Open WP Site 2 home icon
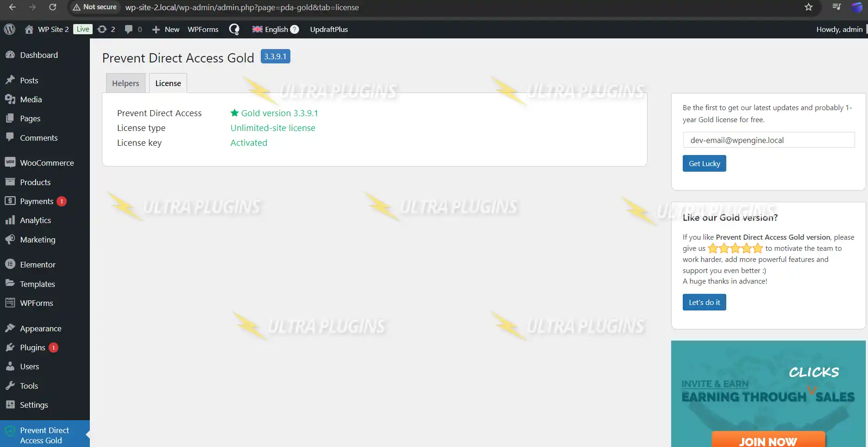The image size is (868, 447). 29,29
